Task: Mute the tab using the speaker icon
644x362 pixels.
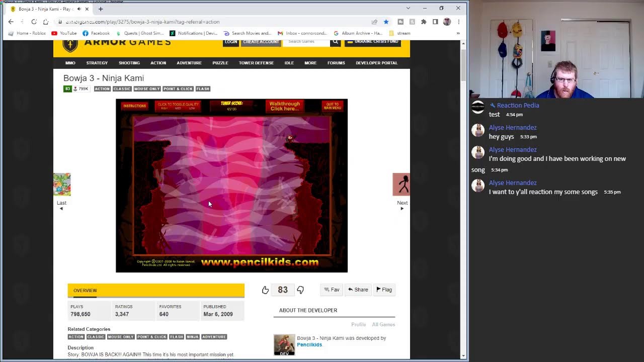Action: click(x=79, y=9)
